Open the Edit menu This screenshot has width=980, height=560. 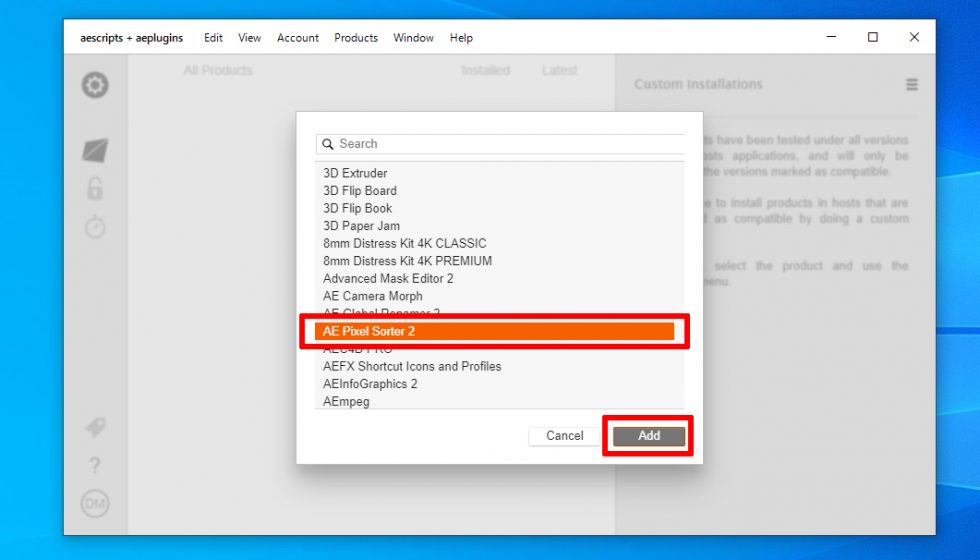pyautogui.click(x=213, y=38)
